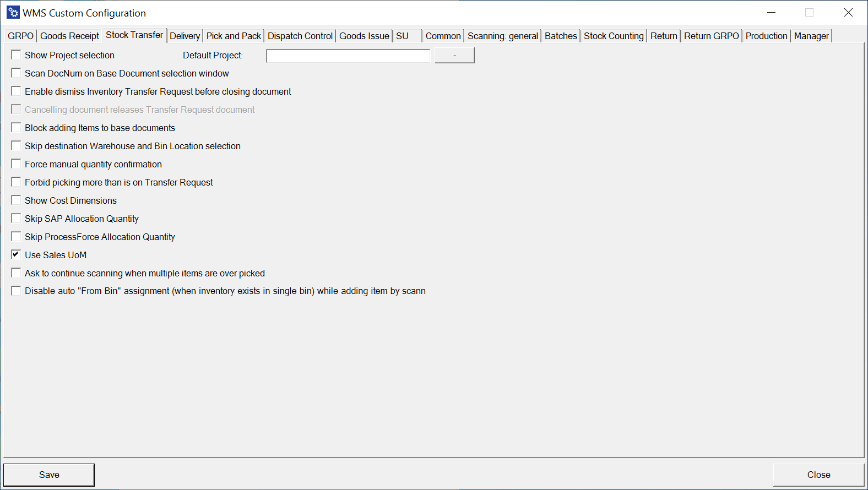Check Forbid picking more than Transfer Request

(x=17, y=182)
